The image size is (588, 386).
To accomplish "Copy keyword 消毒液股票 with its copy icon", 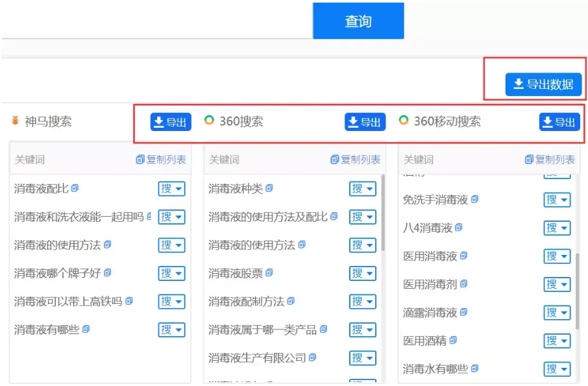I will click(x=269, y=272).
